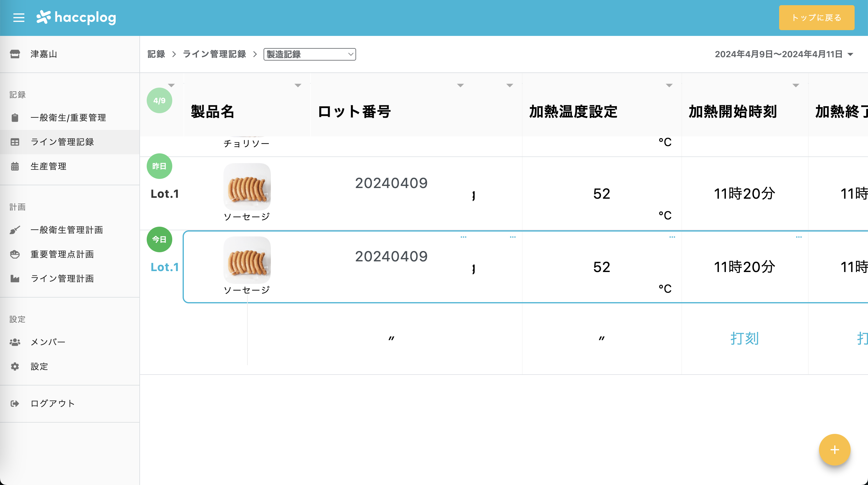Open ライン管理計画 using its chart icon
Viewport: 868px width, 485px height.
pos(15,278)
